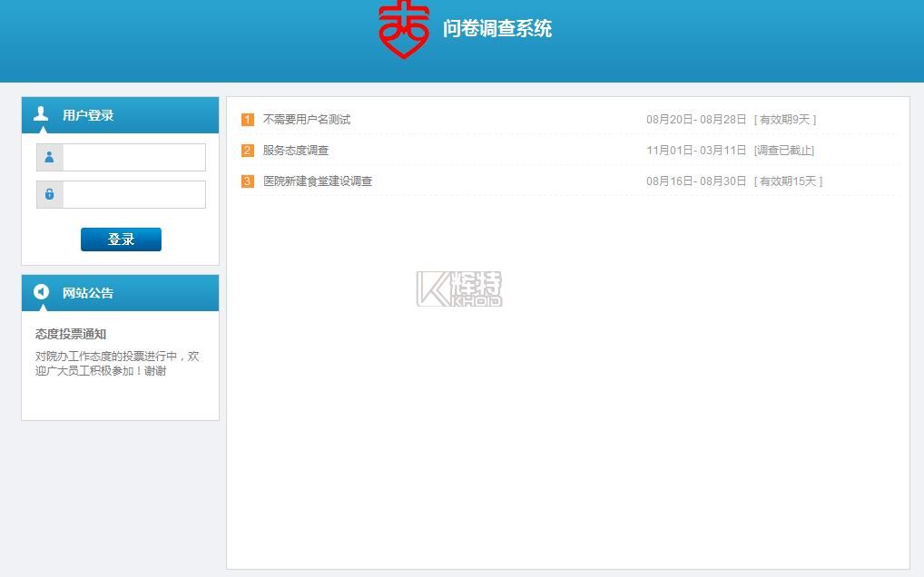Open the 医院新建食堂建设调查 survey

(318, 181)
